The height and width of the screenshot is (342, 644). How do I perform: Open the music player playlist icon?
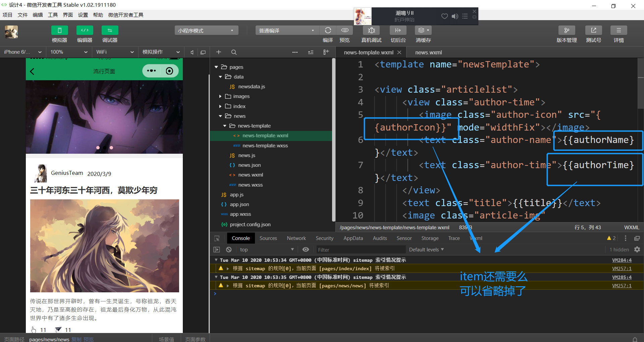(465, 16)
